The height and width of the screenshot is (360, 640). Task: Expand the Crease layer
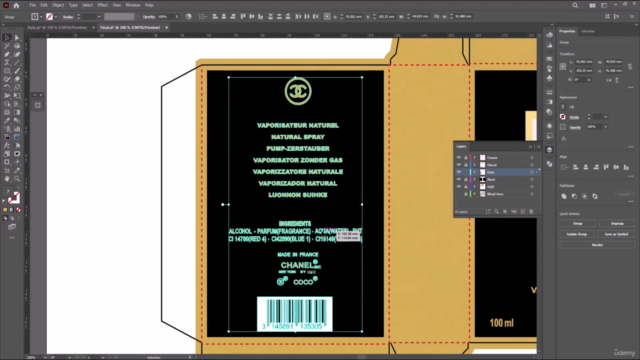[474, 158]
